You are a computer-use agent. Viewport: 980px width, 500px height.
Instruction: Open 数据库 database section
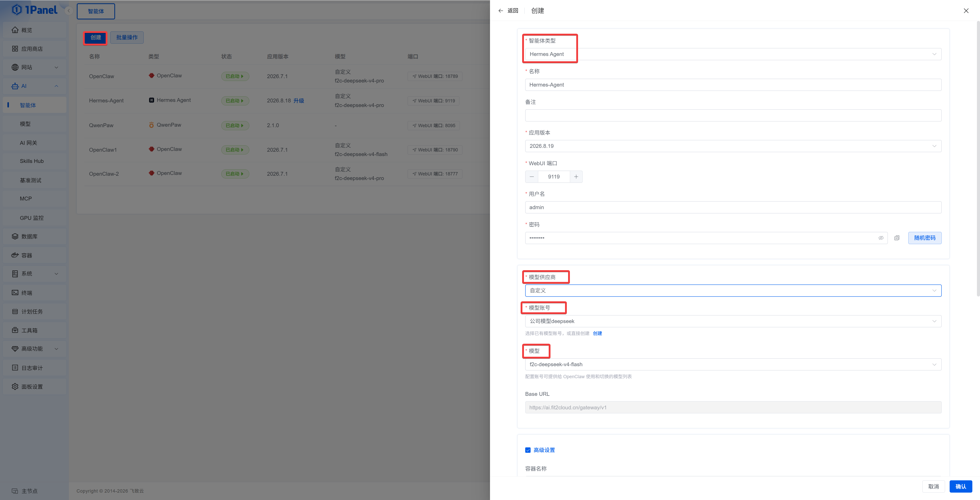click(34, 236)
